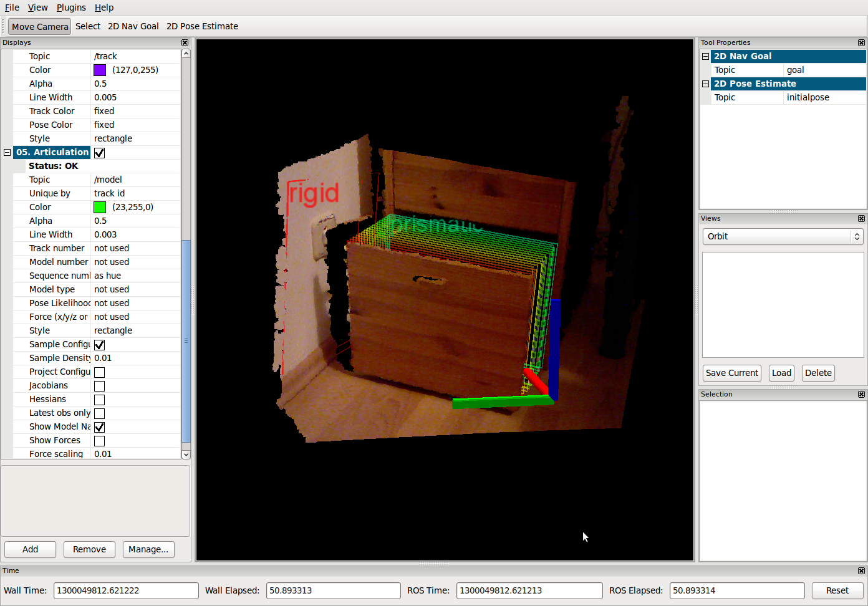Screen dimensions: 868x606
Task: Collapse the 2D Nav Goal properties
Action: [705, 57]
